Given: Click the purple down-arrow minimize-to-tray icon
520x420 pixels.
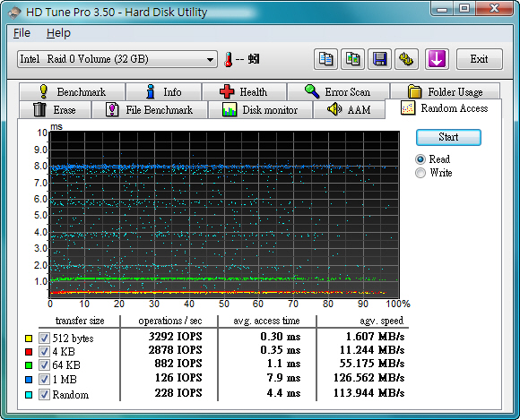Looking at the screenshot, I should click(437, 59).
